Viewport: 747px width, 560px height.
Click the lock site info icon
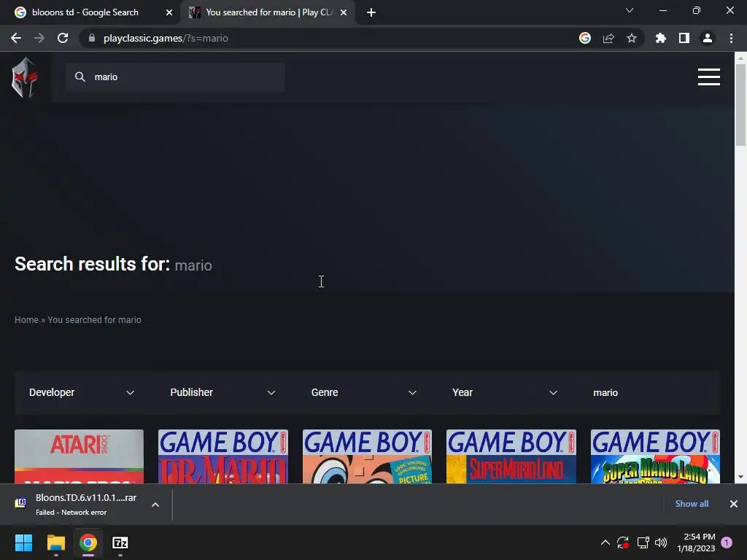[x=92, y=38]
